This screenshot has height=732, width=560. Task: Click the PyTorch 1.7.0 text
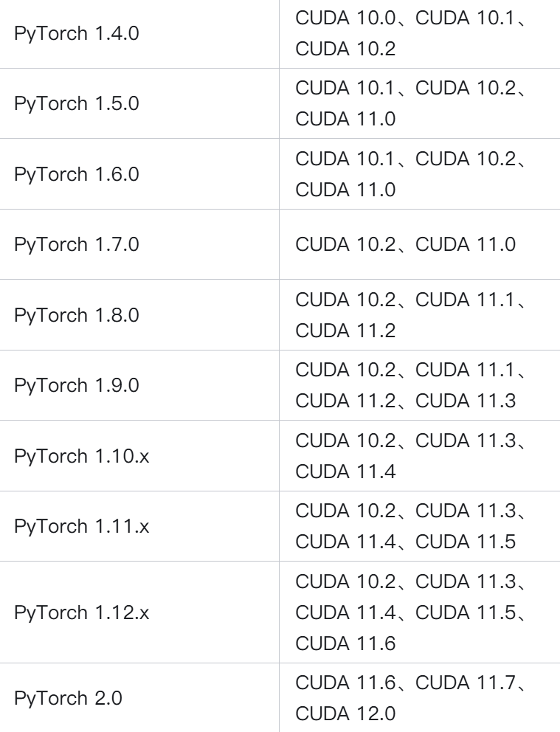77,245
